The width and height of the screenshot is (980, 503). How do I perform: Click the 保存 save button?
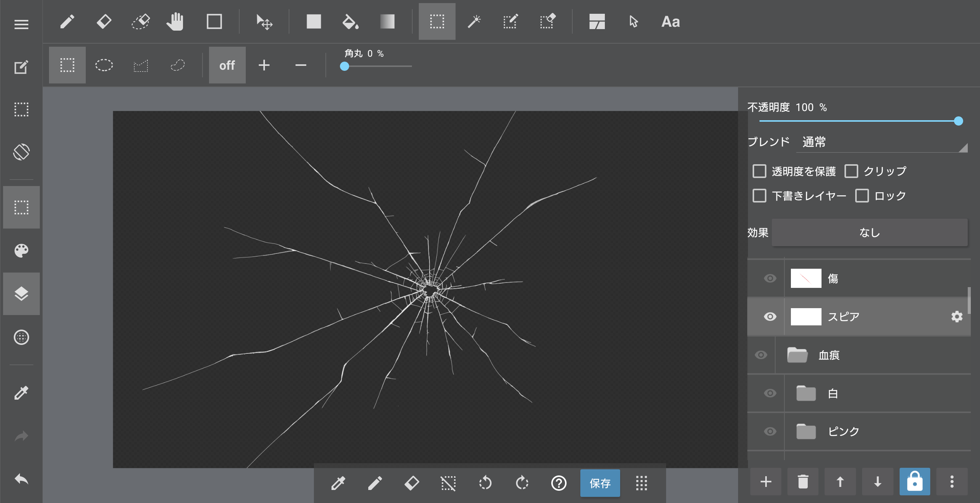600,483
